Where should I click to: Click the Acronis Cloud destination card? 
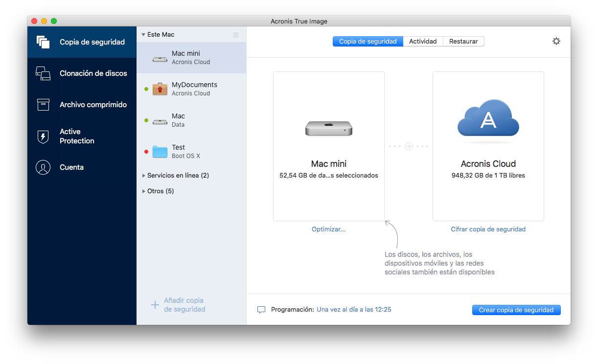488,146
